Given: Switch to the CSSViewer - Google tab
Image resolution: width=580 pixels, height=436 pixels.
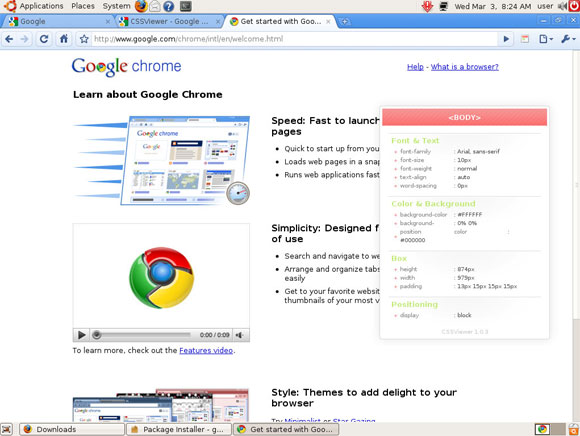Looking at the screenshot, I should click(x=169, y=21).
